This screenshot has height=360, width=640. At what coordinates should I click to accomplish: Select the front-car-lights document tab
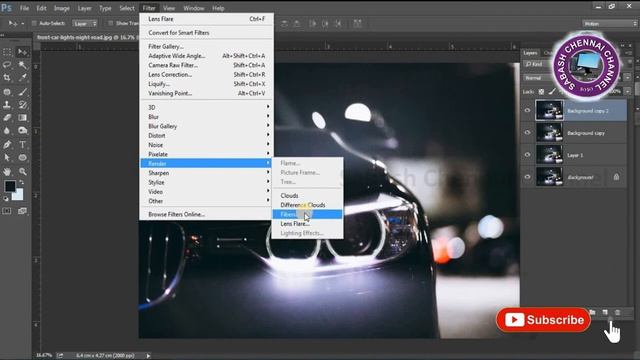86,37
